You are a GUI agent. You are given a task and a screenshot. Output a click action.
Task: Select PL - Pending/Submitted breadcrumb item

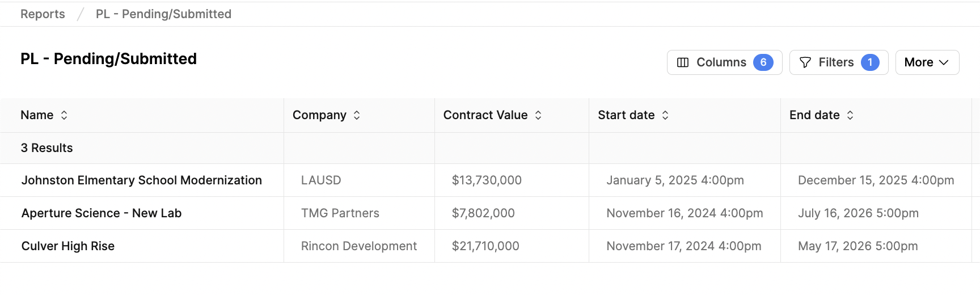163,14
